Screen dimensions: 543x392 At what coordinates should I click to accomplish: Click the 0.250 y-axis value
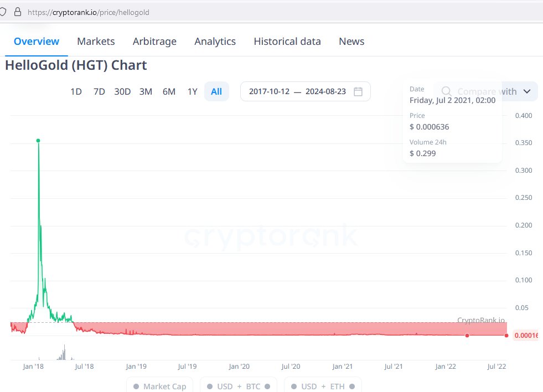(x=524, y=198)
